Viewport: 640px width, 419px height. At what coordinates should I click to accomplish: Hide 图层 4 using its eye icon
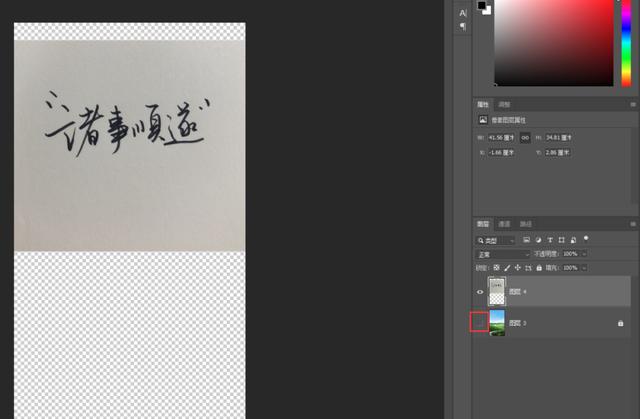(480, 292)
